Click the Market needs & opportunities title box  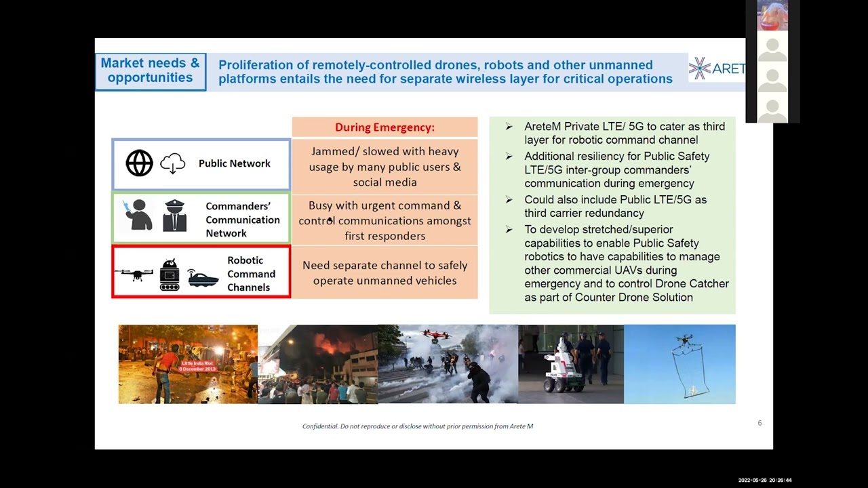pos(151,71)
